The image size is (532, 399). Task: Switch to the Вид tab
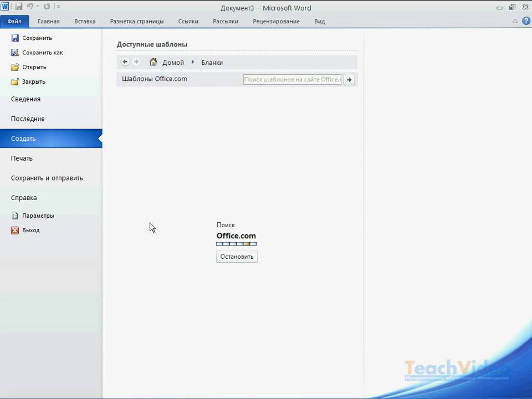[x=319, y=22]
